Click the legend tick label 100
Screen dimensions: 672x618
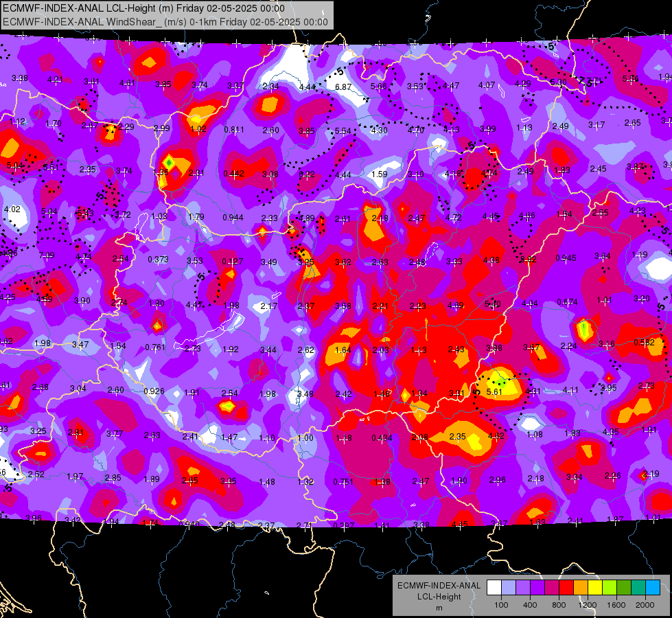pyautogui.click(x=502, y=605)
